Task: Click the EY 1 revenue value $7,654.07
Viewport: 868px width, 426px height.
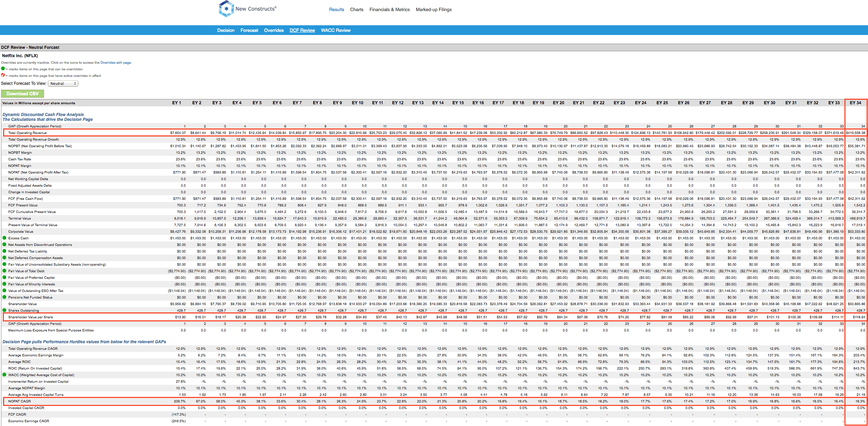Action: click(x=178, y=133)
